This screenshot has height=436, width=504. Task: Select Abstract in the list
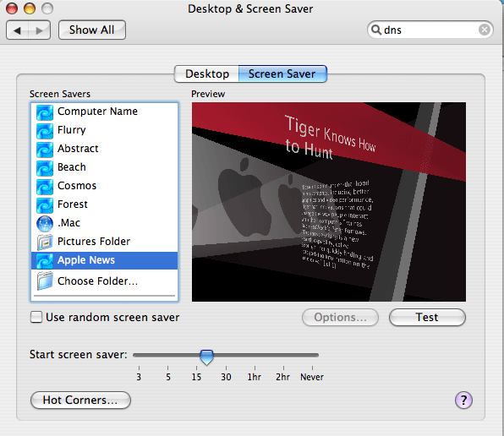tap(104, 149)
